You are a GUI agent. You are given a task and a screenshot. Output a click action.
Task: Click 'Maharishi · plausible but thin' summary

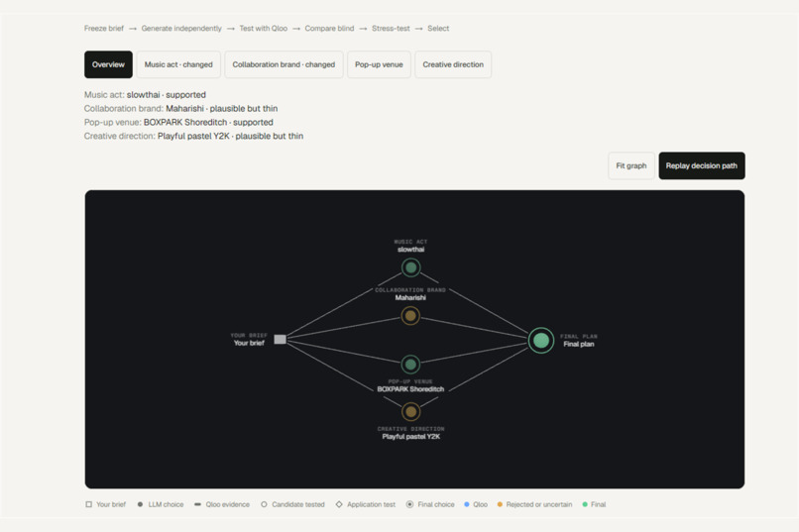point(222,108)
